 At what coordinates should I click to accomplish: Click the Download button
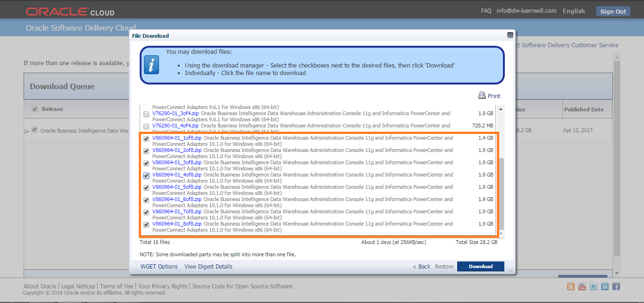click(x=481, y=266)
